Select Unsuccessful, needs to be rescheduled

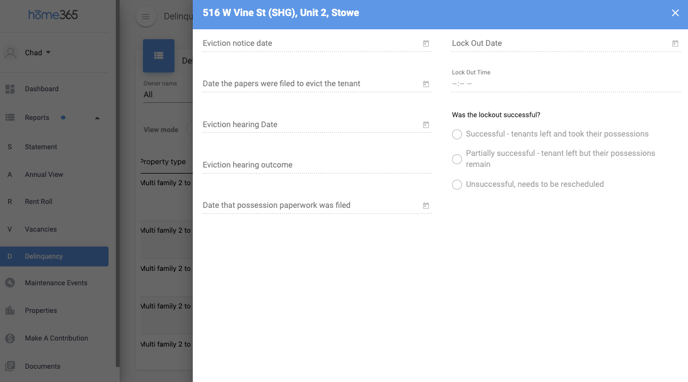click(x=457, y=184)
